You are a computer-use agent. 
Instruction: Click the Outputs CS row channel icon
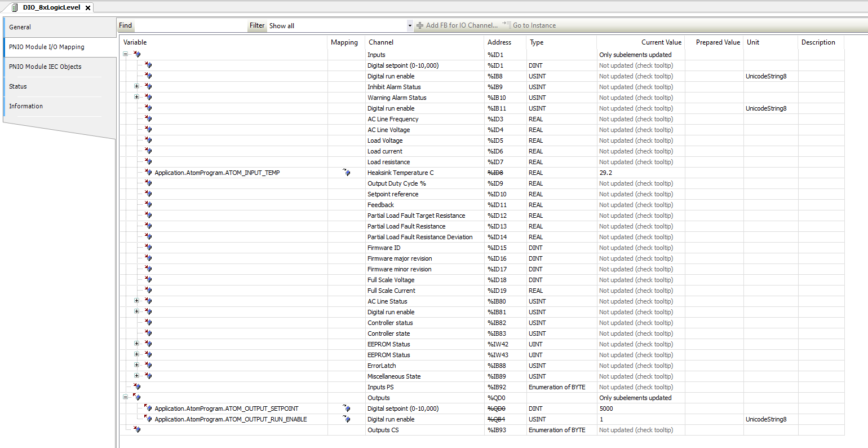137,430
